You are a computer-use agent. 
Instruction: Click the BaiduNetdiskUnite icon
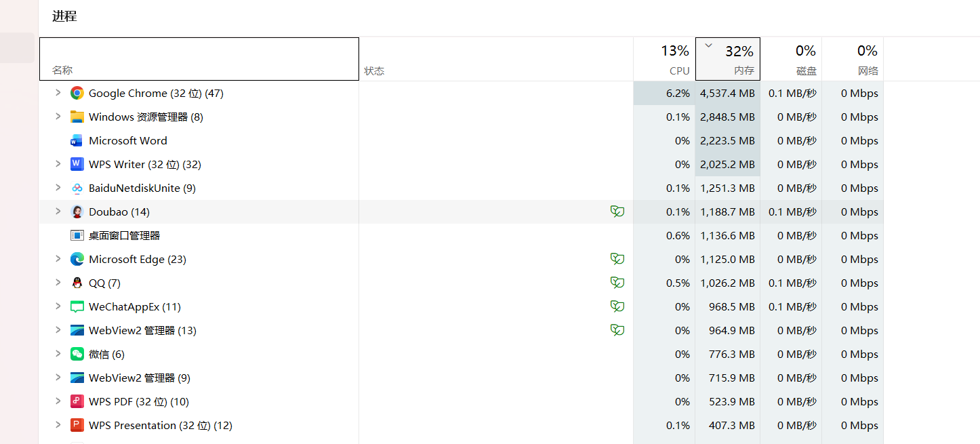pos(77,188)
